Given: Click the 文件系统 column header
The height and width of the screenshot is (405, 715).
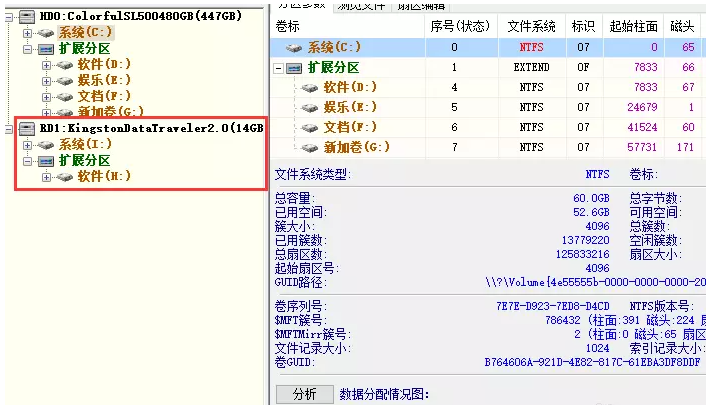Looking at the screenshot, I should coord(532,26).
